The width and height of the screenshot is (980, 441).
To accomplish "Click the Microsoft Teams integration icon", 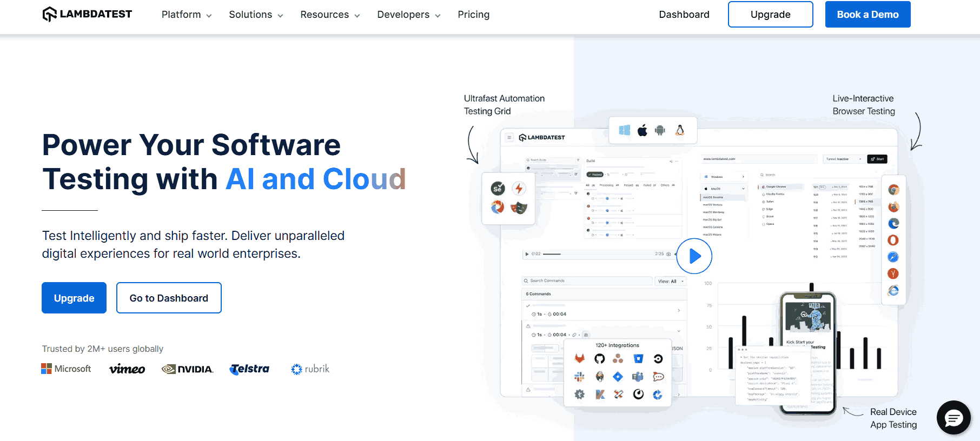I will coord(638,377).
